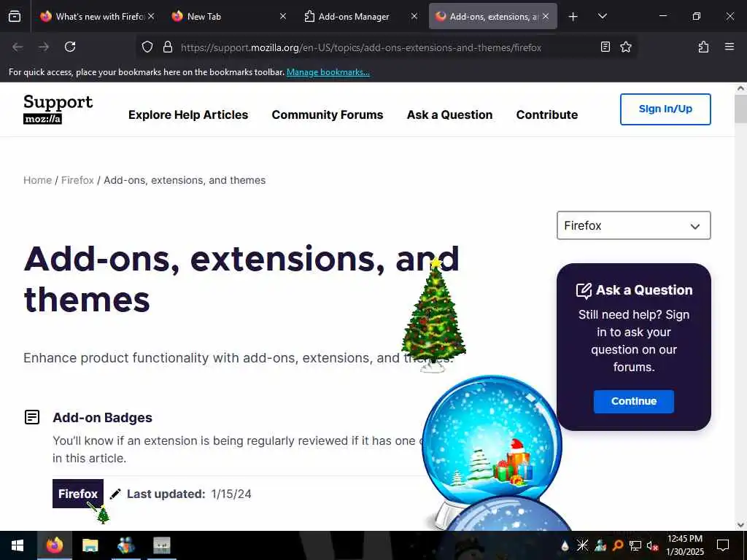Click Continue in Ask a Question card
The image size is (747, 560).
pyautogui.click(x=634, y=402)
